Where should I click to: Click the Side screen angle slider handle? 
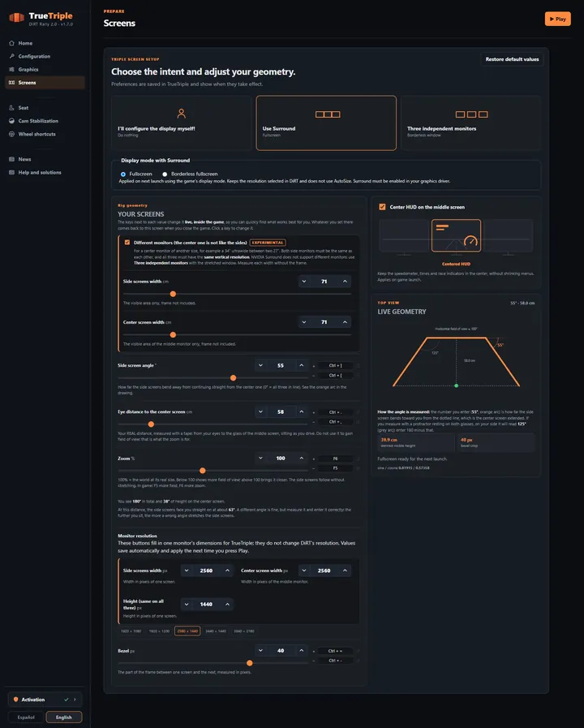[234, 378]
